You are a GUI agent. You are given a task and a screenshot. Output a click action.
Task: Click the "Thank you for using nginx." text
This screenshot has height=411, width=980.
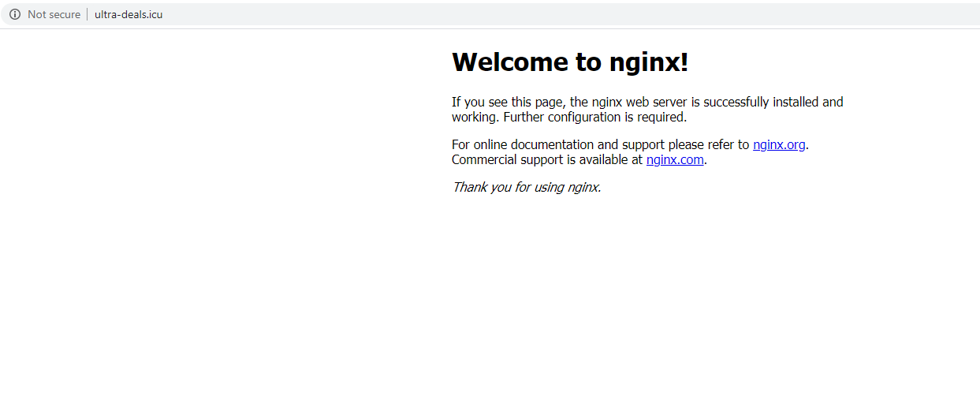526,187
